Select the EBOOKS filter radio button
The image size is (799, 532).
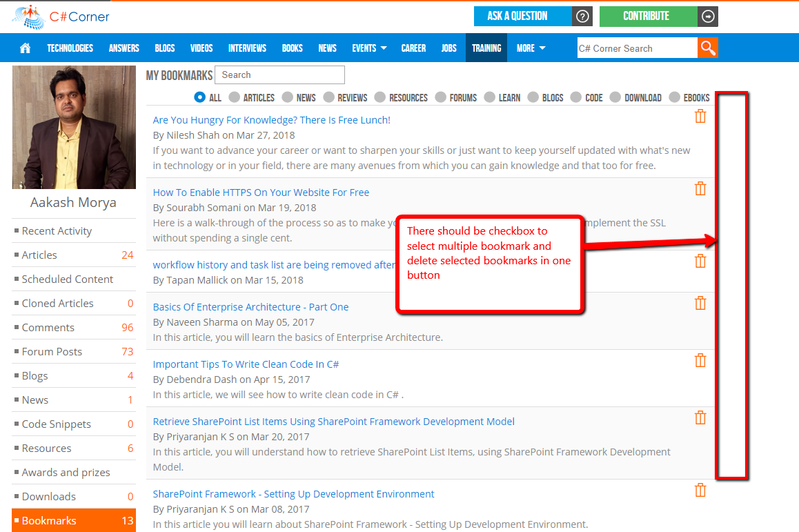[x=675, y=97]
